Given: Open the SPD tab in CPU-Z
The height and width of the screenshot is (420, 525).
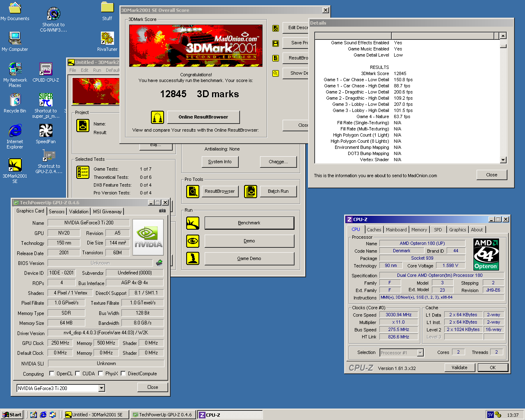Looking at the screenshot, I should pos(438,230).
